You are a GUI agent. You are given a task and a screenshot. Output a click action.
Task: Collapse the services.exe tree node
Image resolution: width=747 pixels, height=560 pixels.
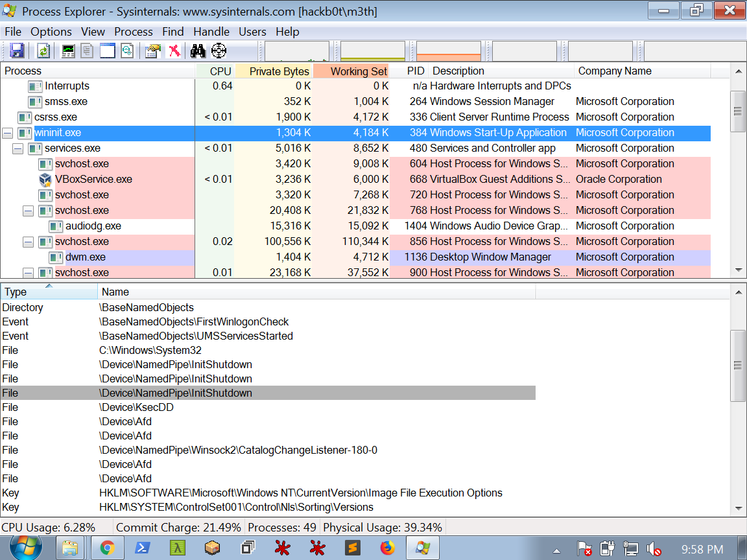pyautogui.click(x=18, y=148)
